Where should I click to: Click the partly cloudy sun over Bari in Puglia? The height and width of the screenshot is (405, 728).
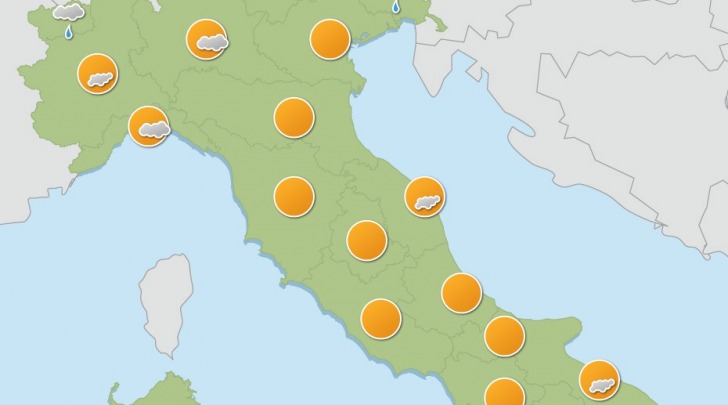(x=600, y=380)
